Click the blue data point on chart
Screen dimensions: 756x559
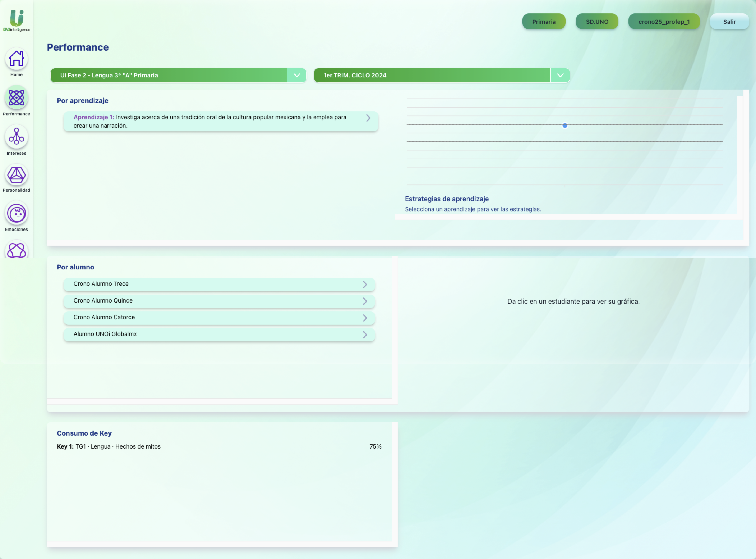pyautogui.click(x=565, y=126)
